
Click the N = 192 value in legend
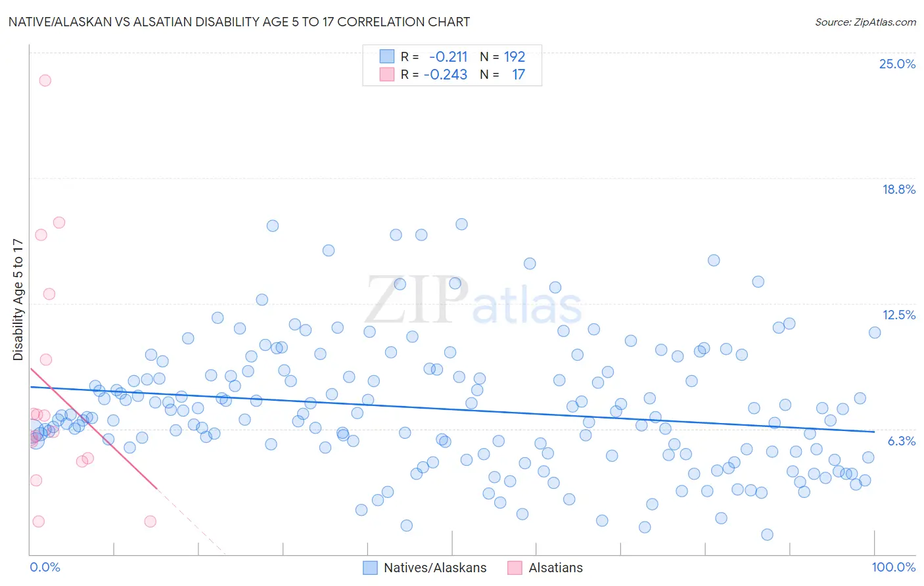[x=502, y=56]
